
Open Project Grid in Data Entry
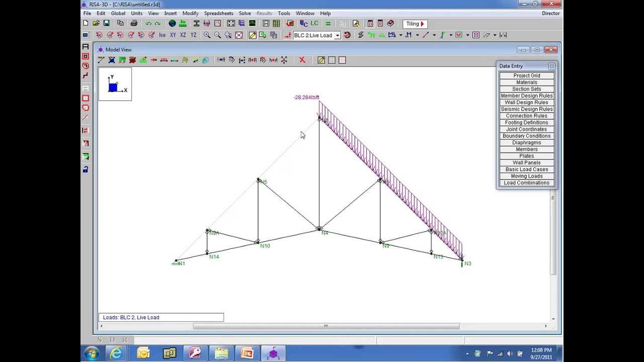[527, 75]
